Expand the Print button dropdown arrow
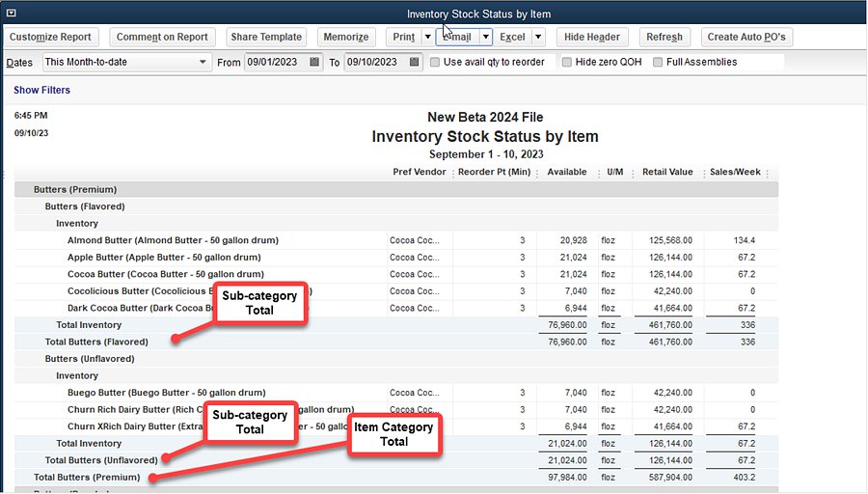 [427, 37]
